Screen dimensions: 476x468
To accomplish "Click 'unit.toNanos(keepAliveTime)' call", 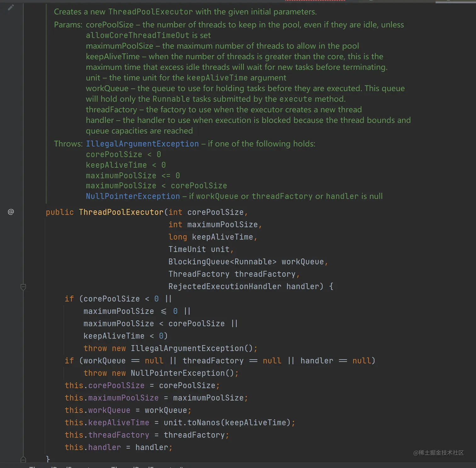I will click(227, 423).
